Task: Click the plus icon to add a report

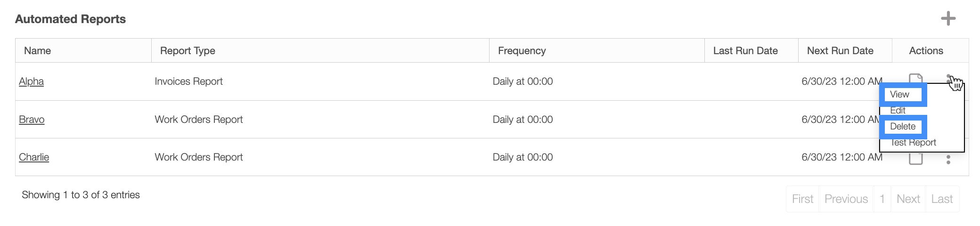Action: coord(948,19)
